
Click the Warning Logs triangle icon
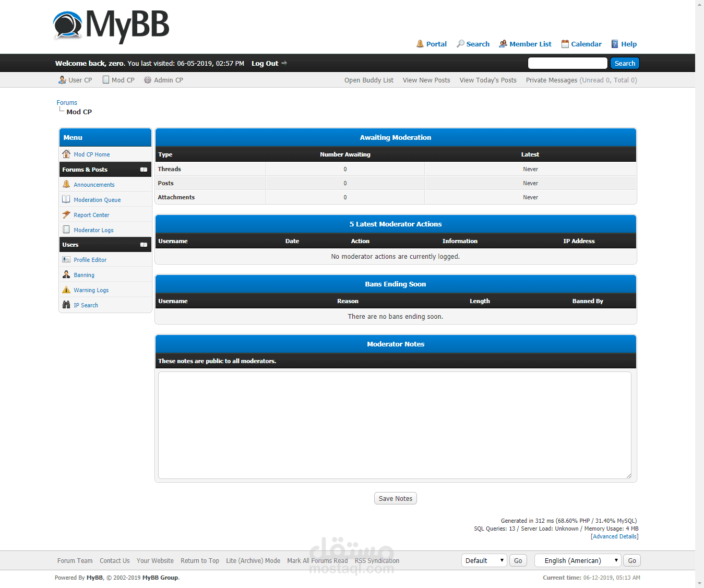tap(66, 290)
